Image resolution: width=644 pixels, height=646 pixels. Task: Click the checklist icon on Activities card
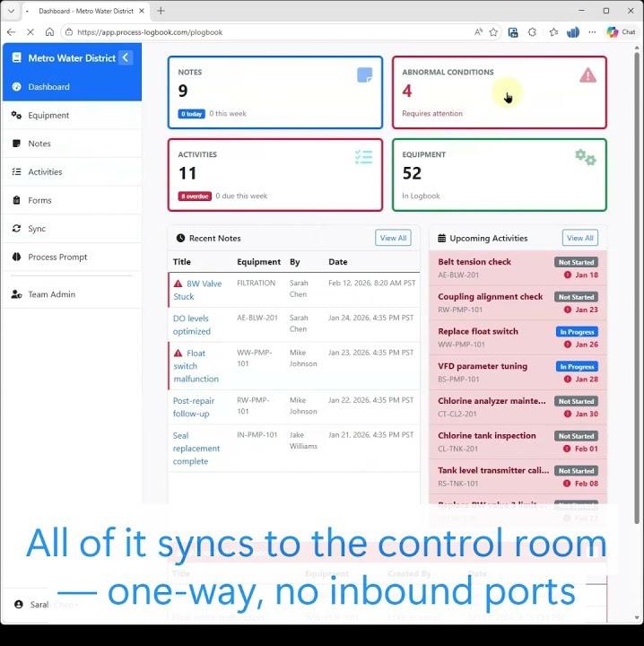pyautogui.click(x=363, y=157)
